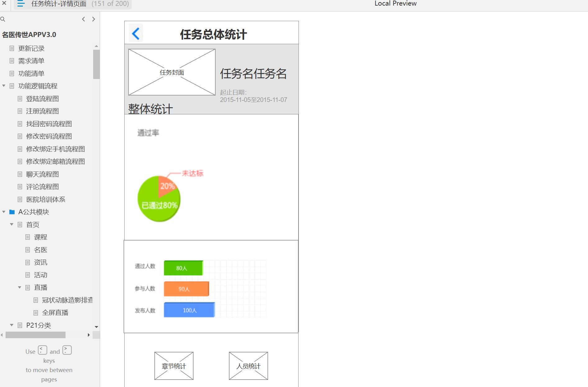588x387 pixels.
Task: Click page icon beside 医院培训体系
Action: pyautogui.click(x=20, y=199)
